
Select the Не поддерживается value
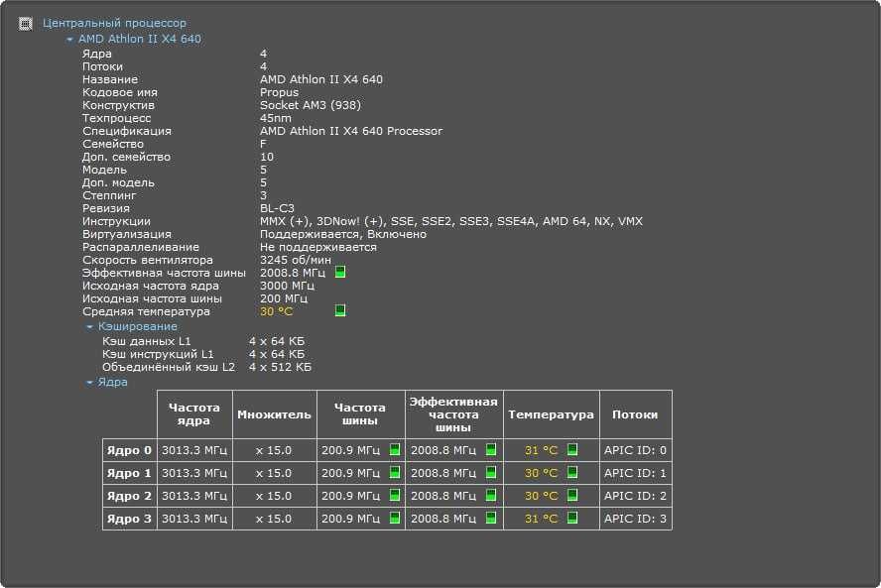(318, 247)
